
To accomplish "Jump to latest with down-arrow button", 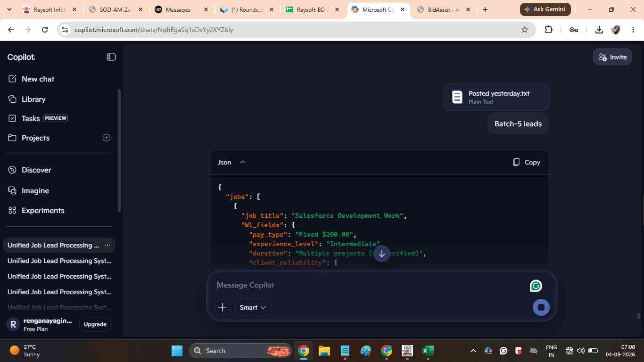I will 382,254.
